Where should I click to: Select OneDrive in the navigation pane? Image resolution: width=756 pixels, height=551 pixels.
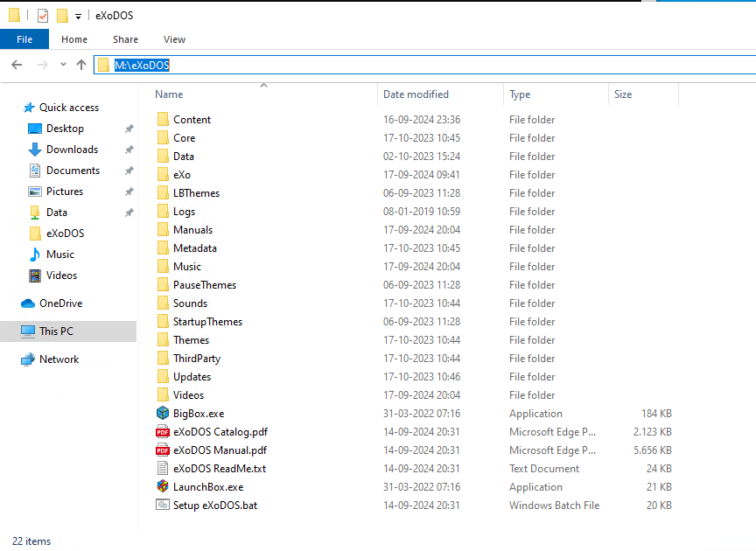(x=60, y=303)
